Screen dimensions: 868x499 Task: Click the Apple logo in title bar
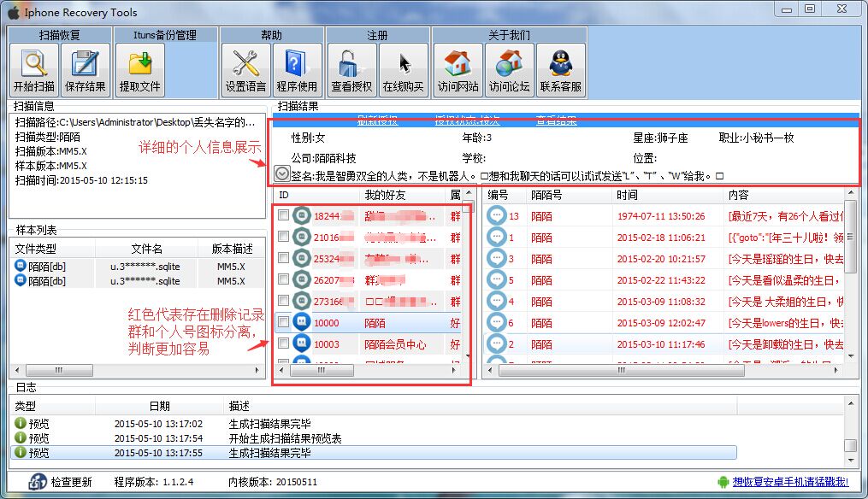14,12
